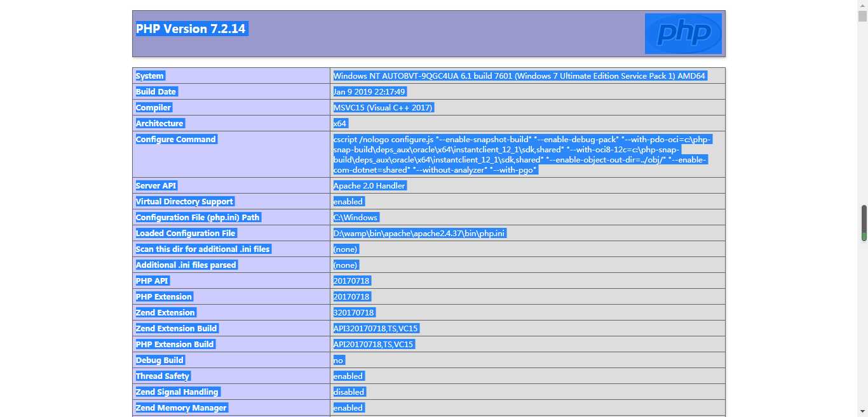Click 'API20170718,TS,VC15' value

(x=374, y=344)
